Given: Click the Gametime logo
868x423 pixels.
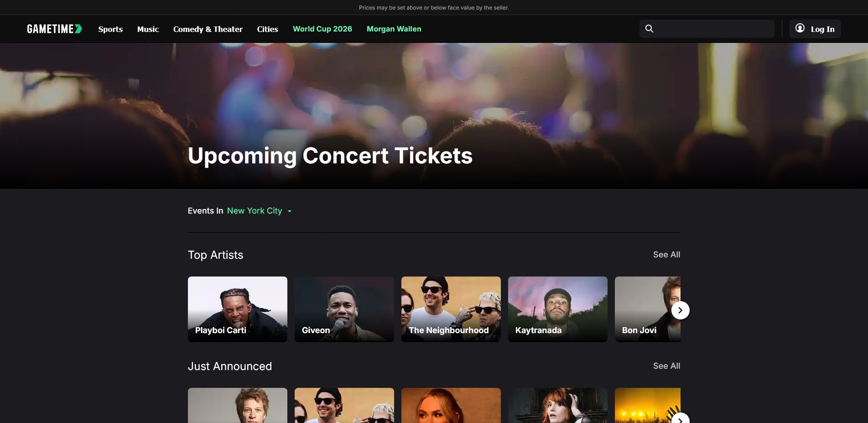Looking at the screenshot, I should point(54,29).
